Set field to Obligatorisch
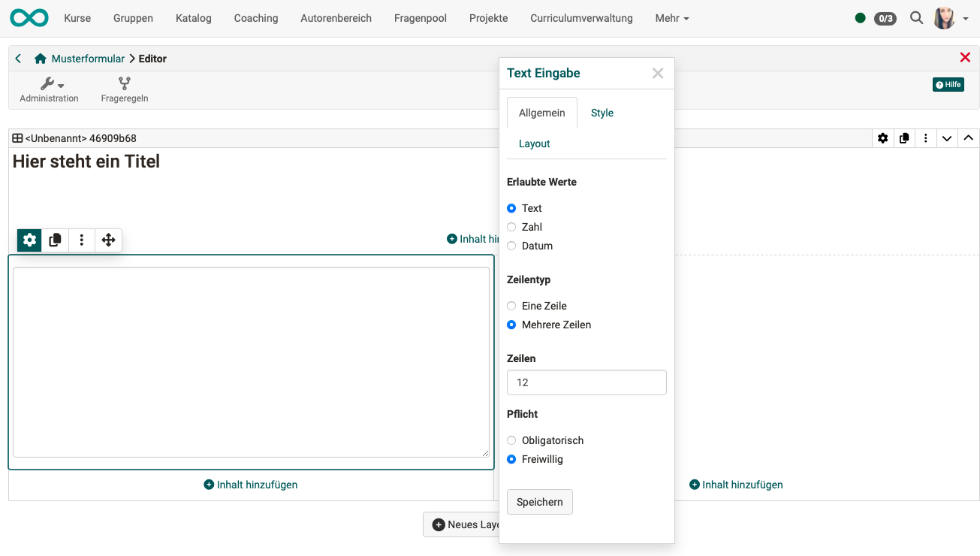The image size is (980, 556). click(x=511, y=440)
